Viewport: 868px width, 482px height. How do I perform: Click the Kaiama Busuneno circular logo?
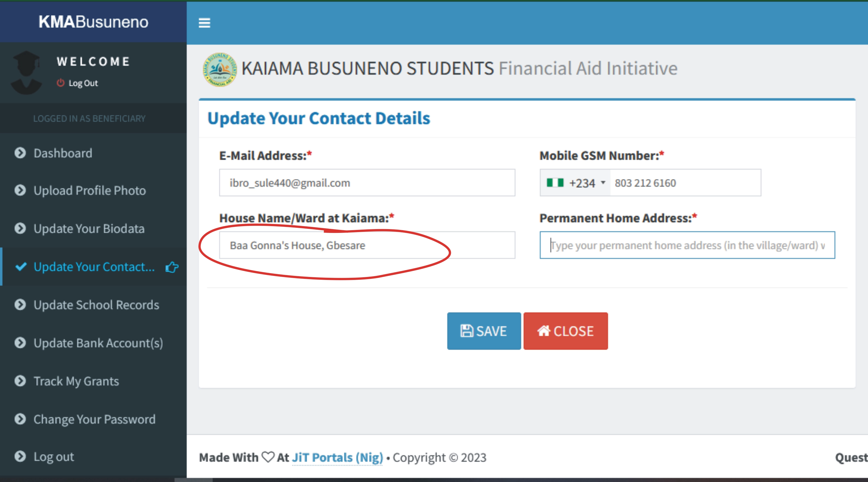coord(220,70)
